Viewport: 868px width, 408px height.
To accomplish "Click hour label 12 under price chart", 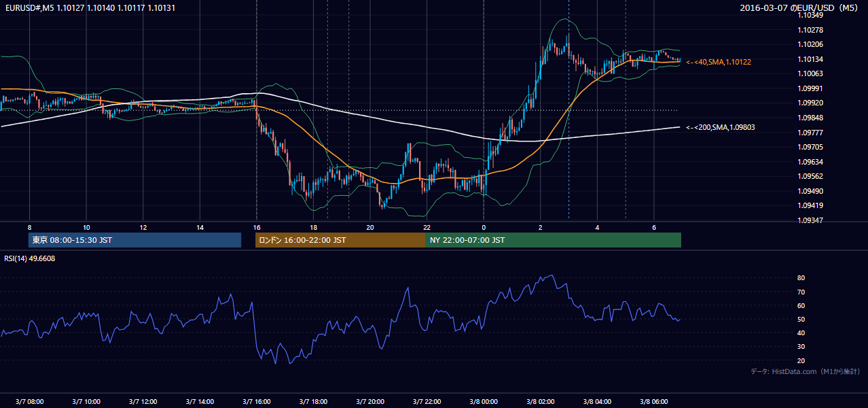I will coord(143,227).
